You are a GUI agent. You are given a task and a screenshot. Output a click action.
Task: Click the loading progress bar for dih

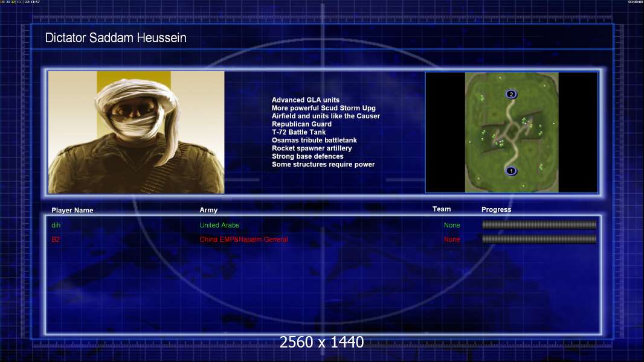click(x=539, y=225)
